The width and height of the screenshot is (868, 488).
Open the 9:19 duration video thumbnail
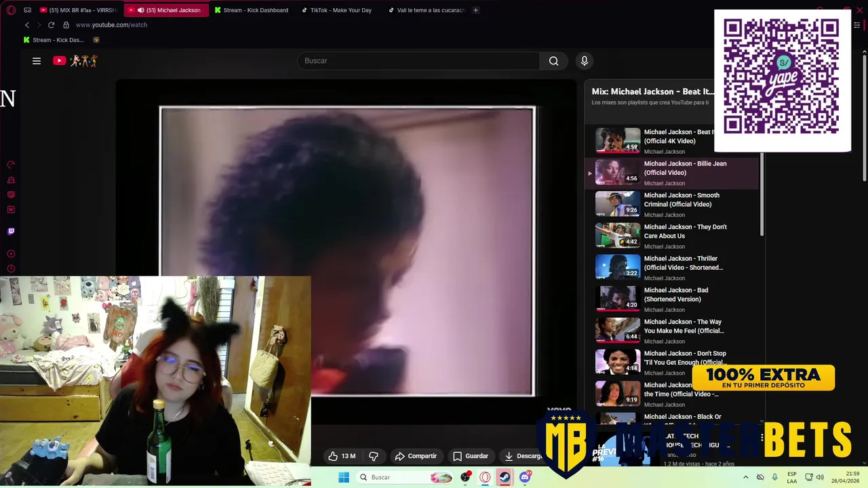[x=618, y=394]
